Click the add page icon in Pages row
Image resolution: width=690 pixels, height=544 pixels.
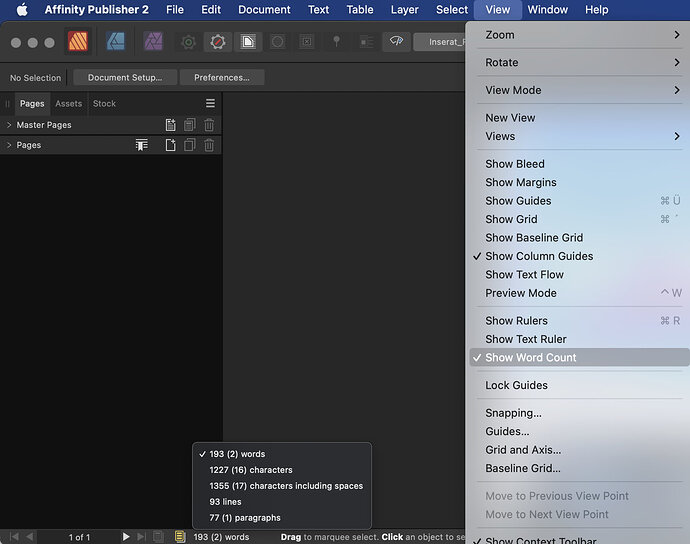pyautogui.click(x=170, y=145)
